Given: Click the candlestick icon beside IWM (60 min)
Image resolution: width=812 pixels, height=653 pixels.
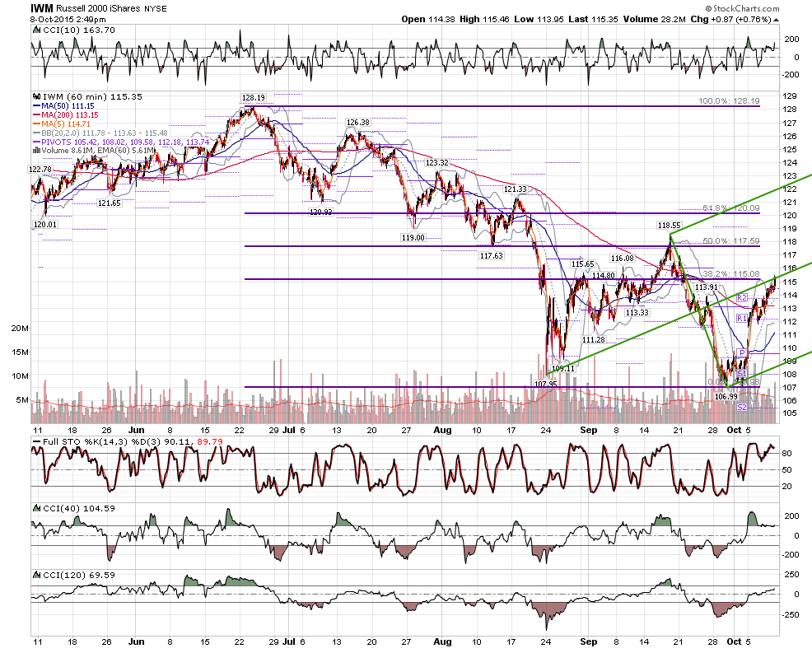Looking at the screenshot, I should click(36, 96).
